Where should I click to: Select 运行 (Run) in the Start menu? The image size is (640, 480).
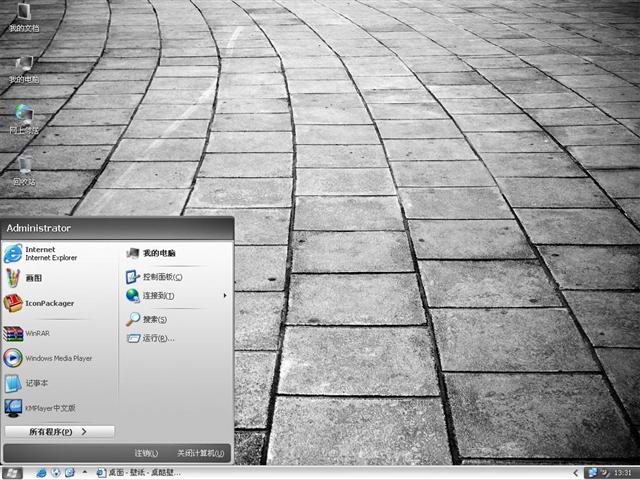(x=157, y=338)
